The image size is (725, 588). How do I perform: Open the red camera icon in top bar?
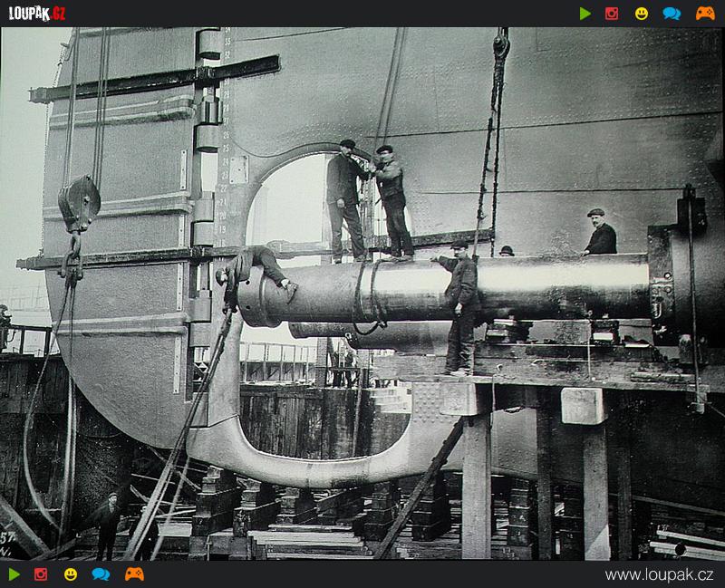[x=612, y=14]
